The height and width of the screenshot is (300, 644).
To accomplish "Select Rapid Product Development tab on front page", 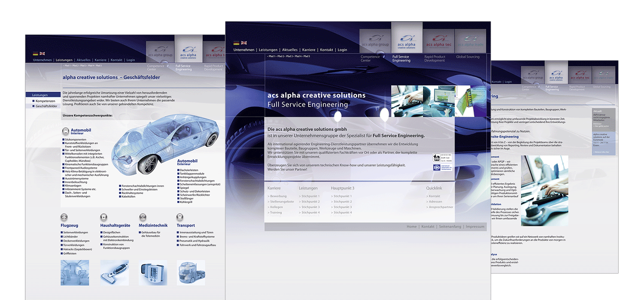I will [x=435, y=59].
